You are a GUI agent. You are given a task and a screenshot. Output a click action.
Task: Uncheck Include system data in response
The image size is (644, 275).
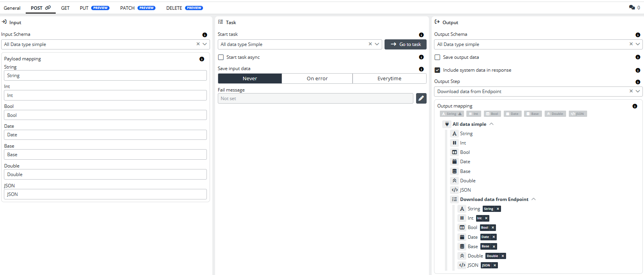tap(438, 70)
